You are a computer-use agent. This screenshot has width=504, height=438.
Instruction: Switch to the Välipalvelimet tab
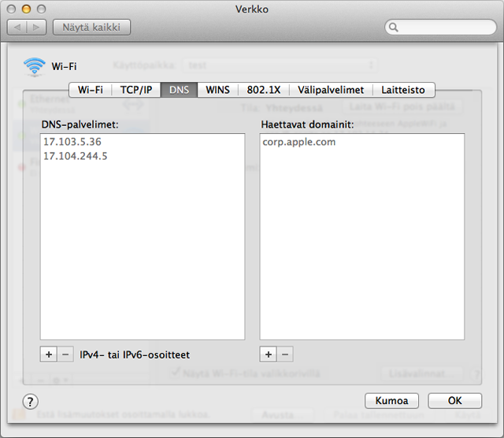click(331, 90)
